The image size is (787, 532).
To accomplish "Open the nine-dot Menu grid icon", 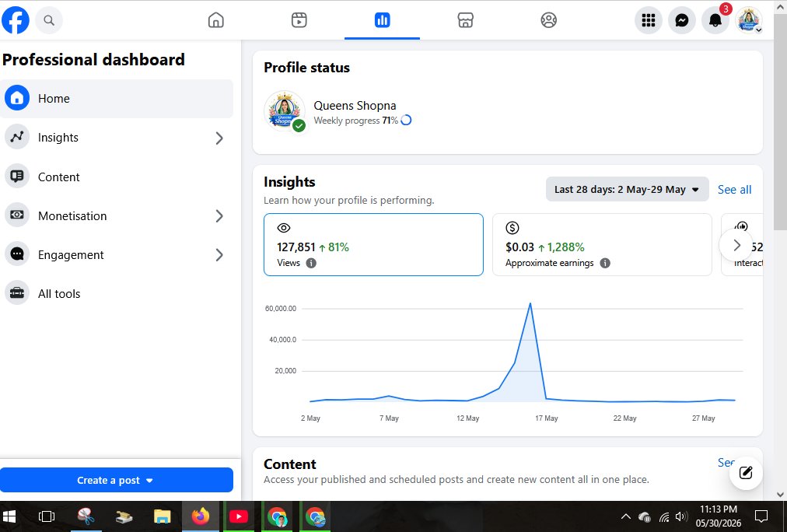I will coord(649,20).
